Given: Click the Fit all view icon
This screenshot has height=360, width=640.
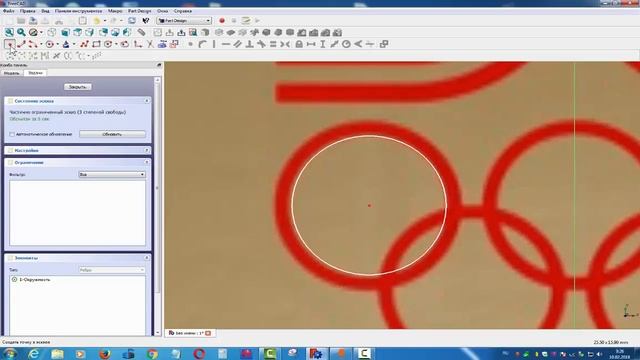Looking at the screenshot, I should click(9, 32).
